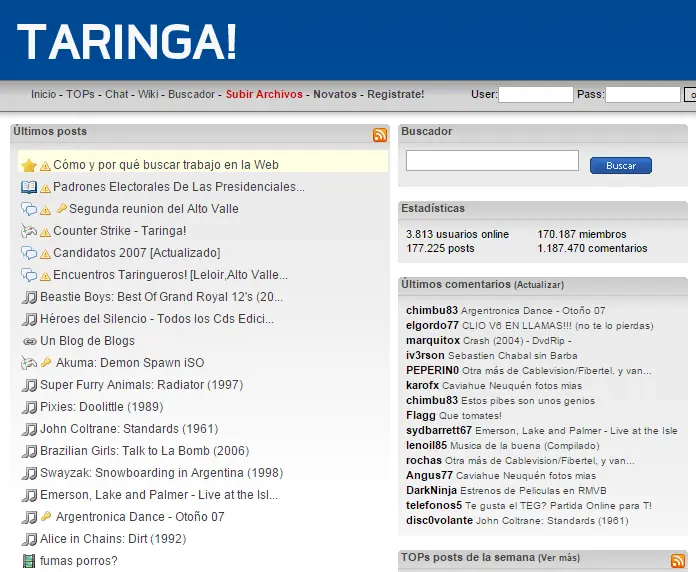Open the Últimos posts RSS feed icon
Image resolution: width=696 pixels, height=572 pixels.
[x=380, y=135]
